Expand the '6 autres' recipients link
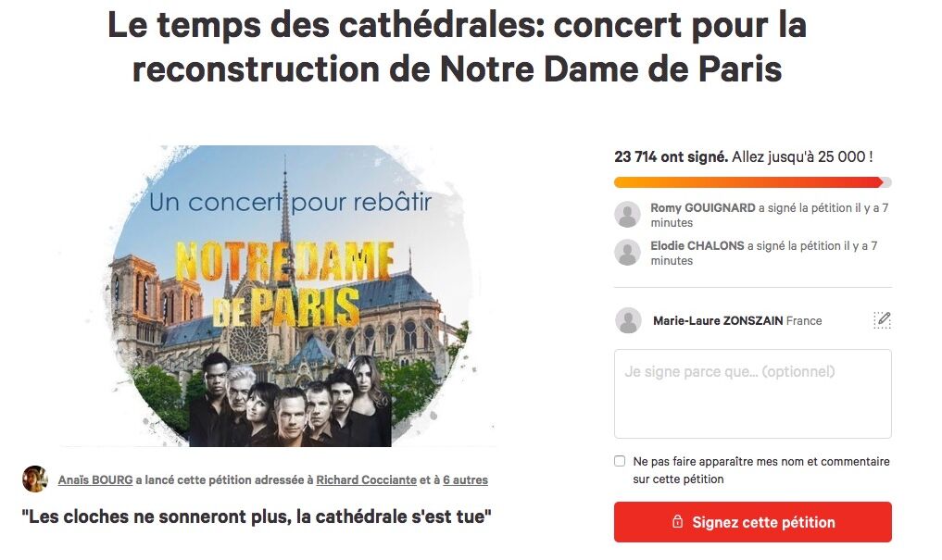Image resolution: width=942 pixels, height=560 pixels. [465, 479]
